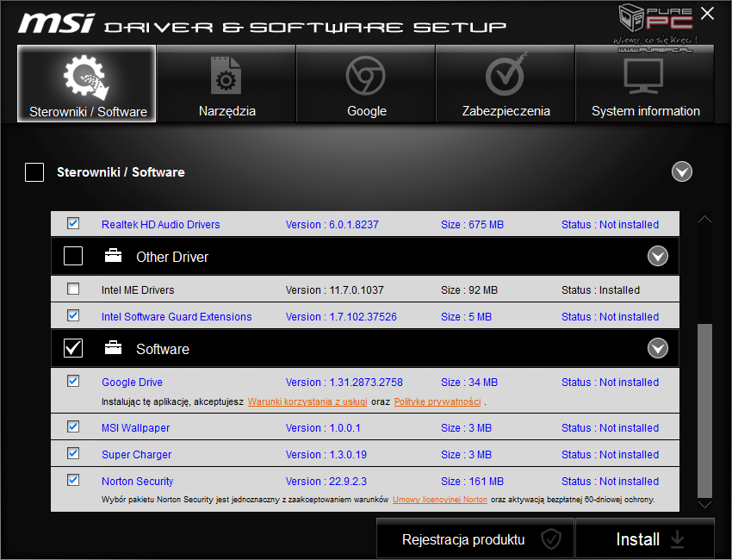The width and height of the screenshot is (732, 560).
Task: Uncheck Norton Security checkbox
Action: coord(73,480)
